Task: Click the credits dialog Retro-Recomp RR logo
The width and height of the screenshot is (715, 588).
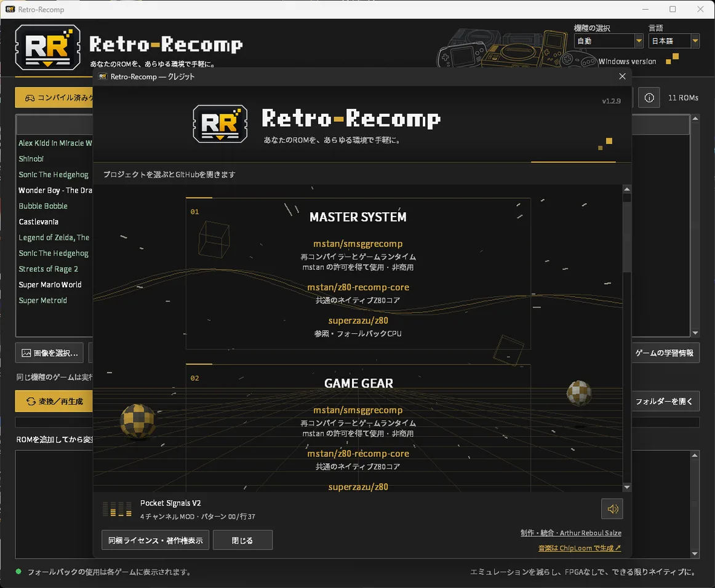Action: coord(220,124)
